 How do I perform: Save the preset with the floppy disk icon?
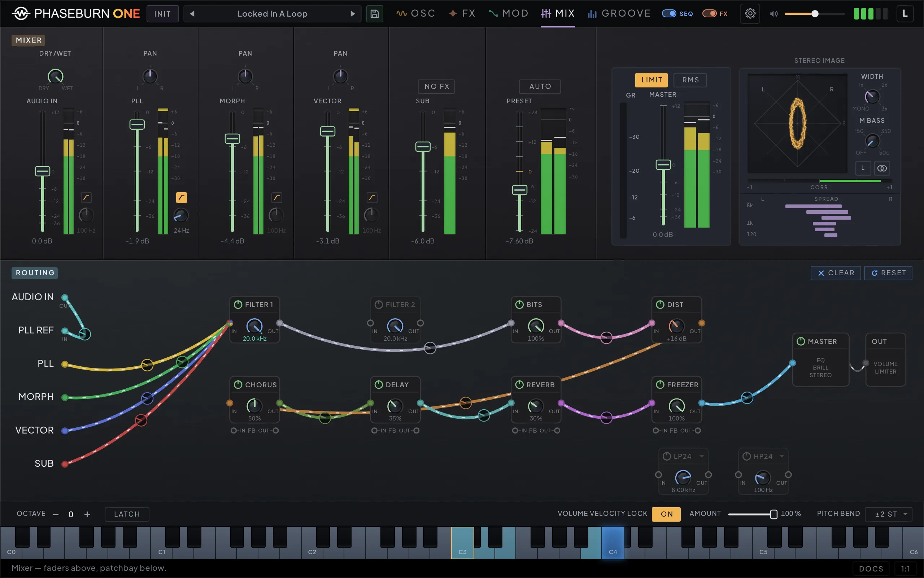(374, 14)
